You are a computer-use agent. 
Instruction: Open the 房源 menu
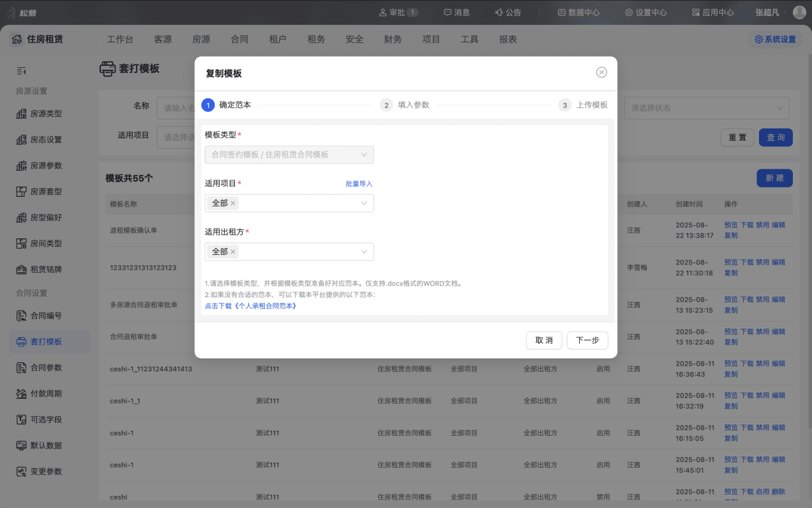[x=201, y=39]
